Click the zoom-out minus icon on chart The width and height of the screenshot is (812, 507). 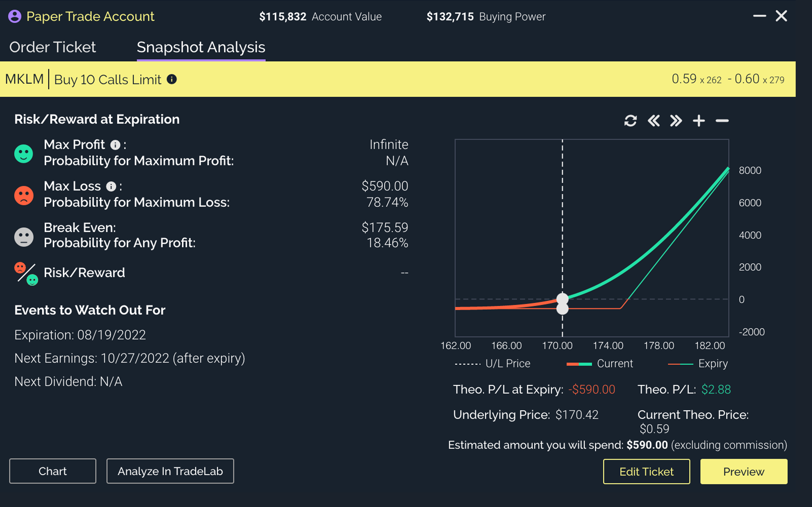click(x=722, y=120)
